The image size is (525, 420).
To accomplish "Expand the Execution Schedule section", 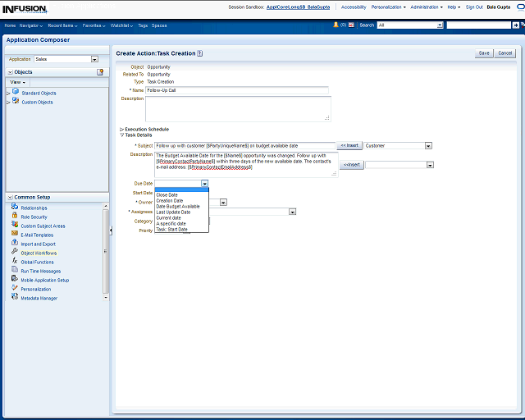I will coord(122,129).
